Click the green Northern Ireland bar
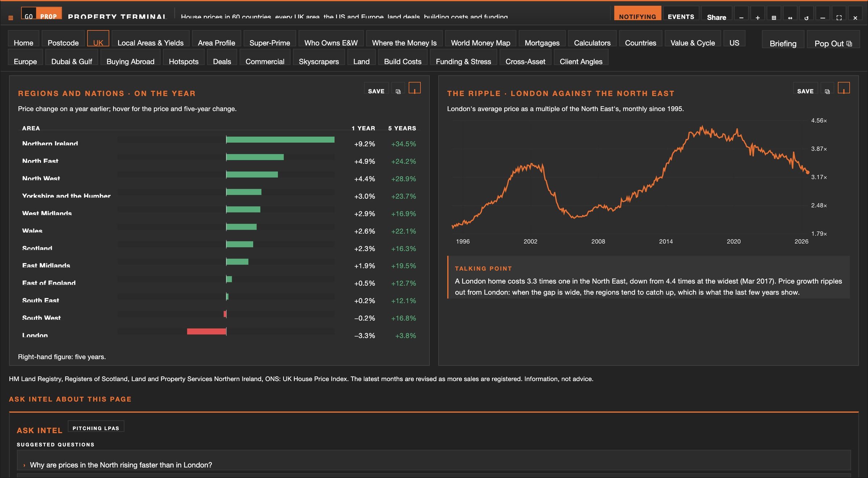Image resolution: width=868 pixels, height=478 pixels. [280, 139]
